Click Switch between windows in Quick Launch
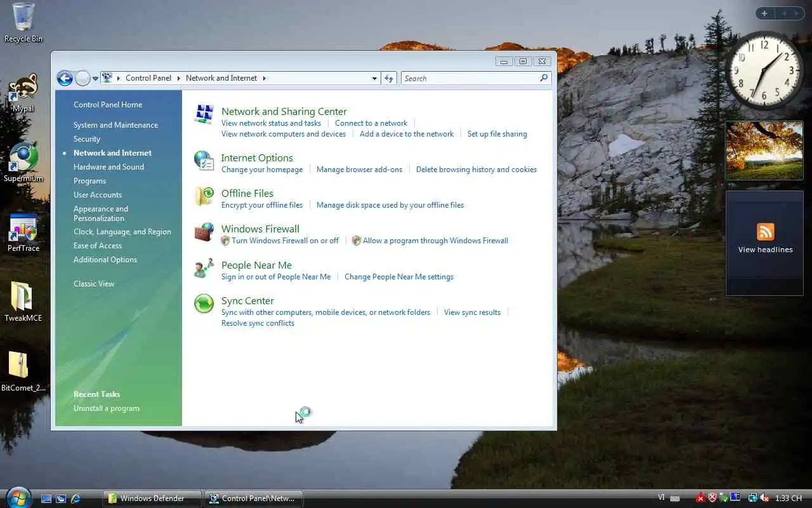Image resolution: width=812 pixels, height=508 pixels. 61,498
